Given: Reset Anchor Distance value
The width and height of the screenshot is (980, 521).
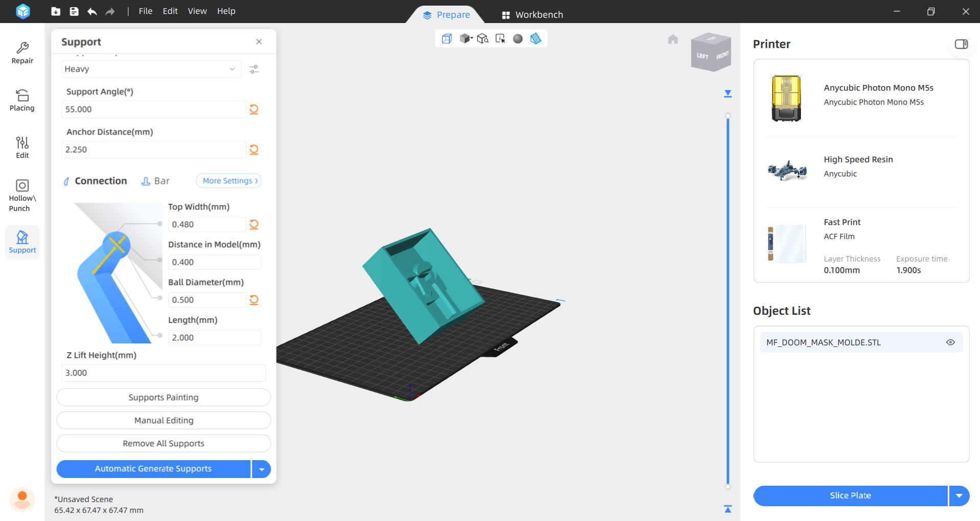Looking at the screenshot, I should [254, 149].
